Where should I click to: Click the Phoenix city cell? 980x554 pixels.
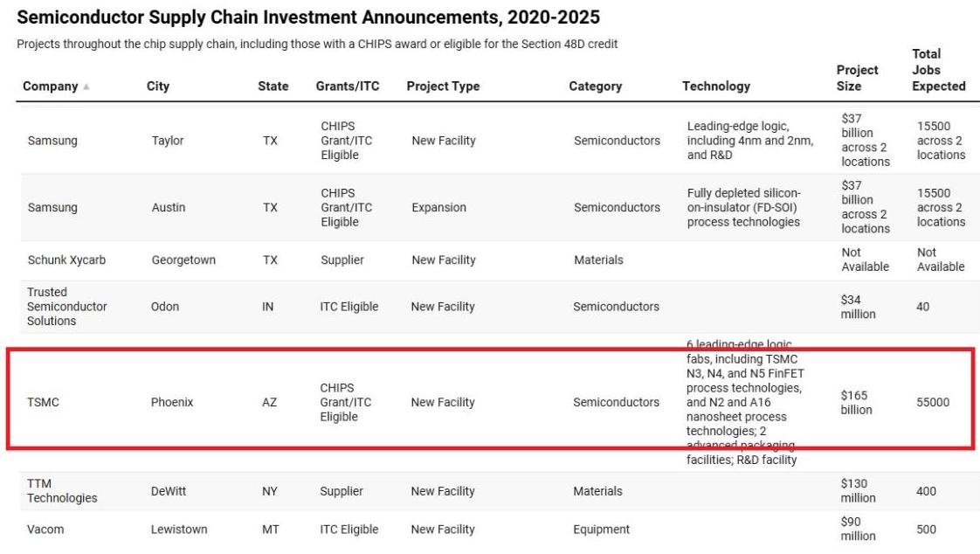coord(172,403)
